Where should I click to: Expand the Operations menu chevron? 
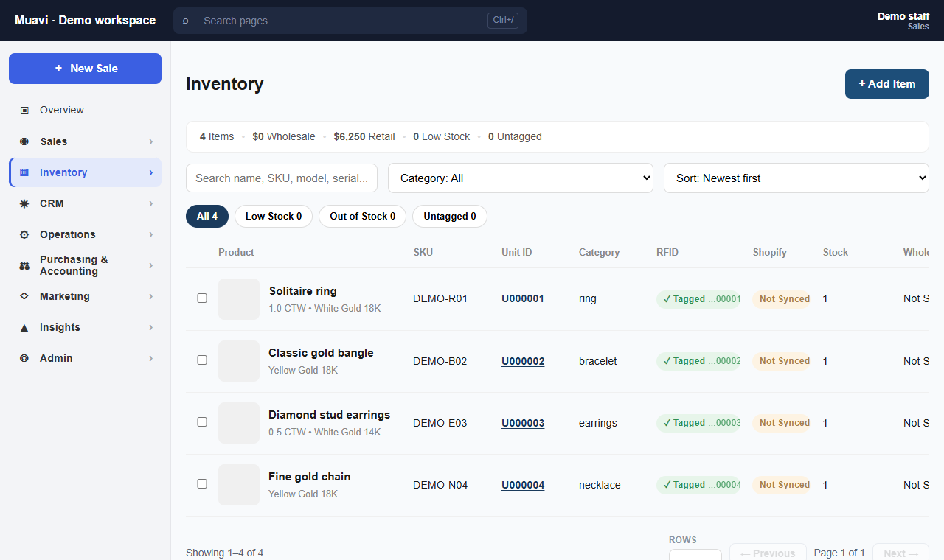[x=150, y=234]
